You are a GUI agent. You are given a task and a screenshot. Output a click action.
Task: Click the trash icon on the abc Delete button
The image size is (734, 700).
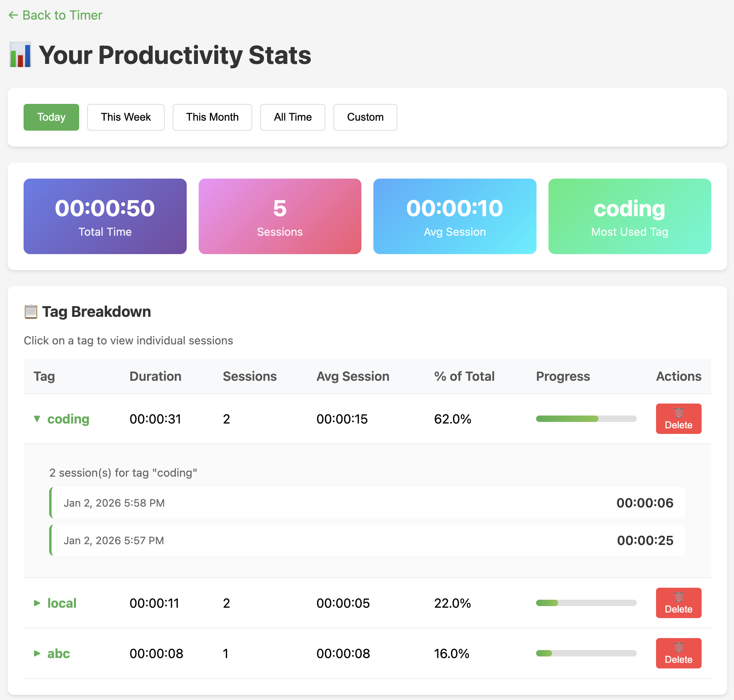[678, 646]
